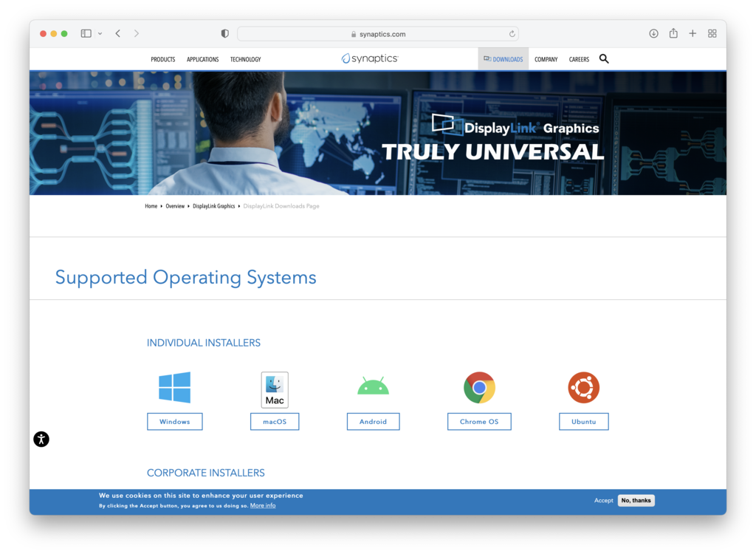This screenshot has width=756, height=554.
Task: Open the More info cookie link
Action: pos(263,506)
